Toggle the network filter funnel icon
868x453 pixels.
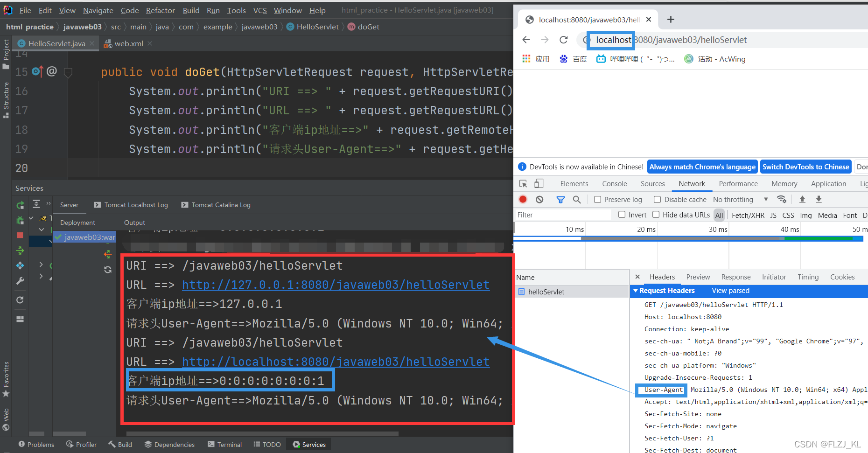pos(560,200)
